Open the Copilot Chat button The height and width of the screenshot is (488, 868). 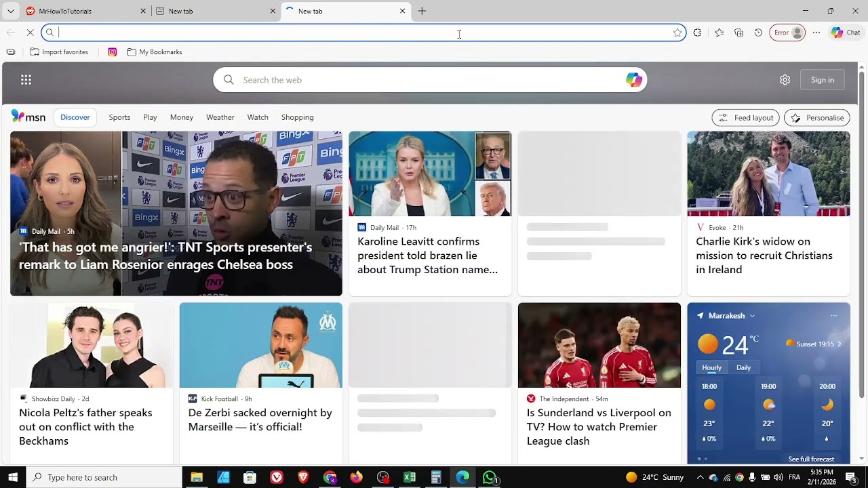tap(846, 33)
